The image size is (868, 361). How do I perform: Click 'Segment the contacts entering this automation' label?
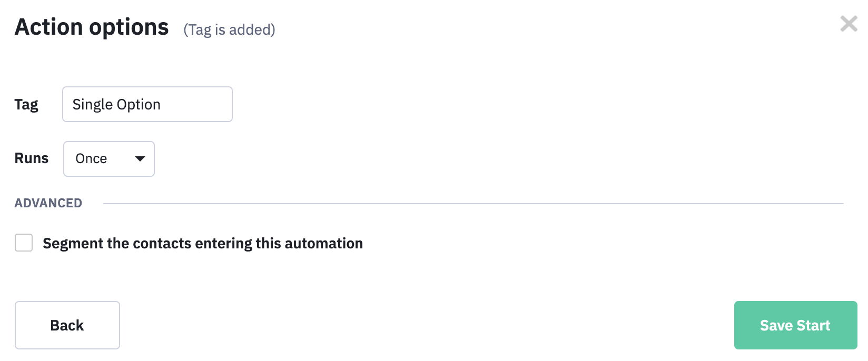click(x=203, y=243)
